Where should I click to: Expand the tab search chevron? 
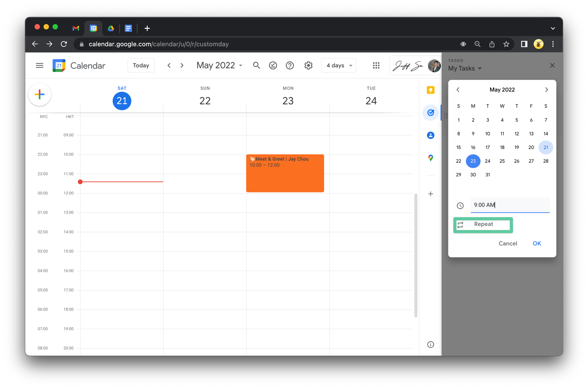553,28
